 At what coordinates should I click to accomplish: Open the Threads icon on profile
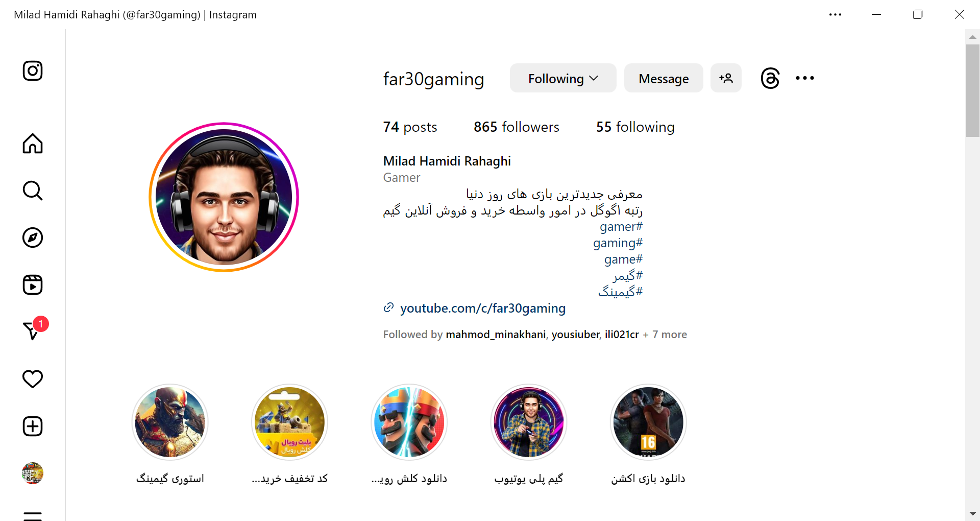pos(770,78)
